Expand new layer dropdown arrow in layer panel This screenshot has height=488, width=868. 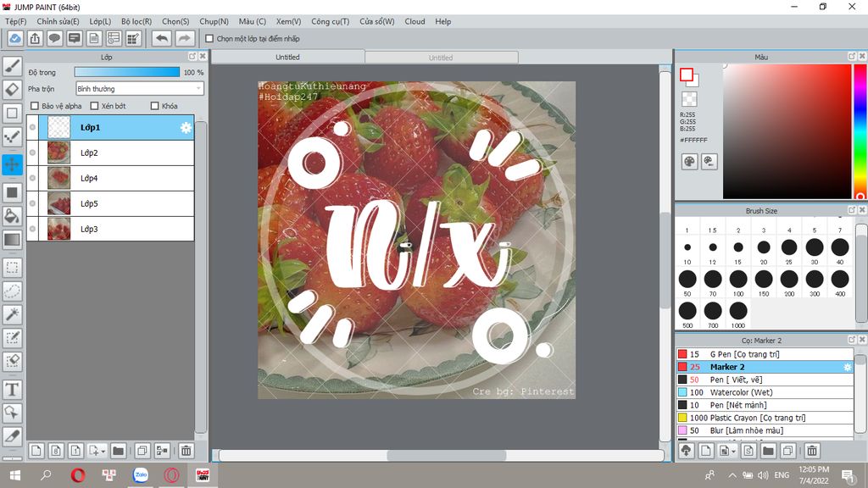coord(103,452)
